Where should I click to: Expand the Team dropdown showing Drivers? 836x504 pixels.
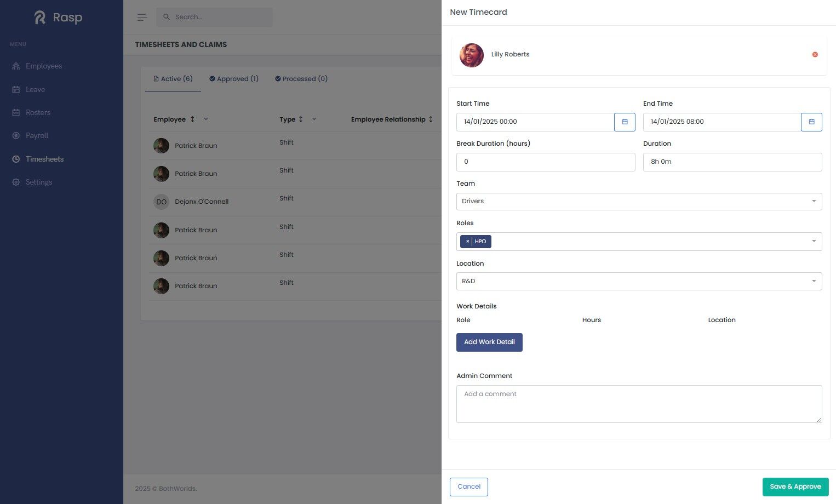(x=639, y=201)
